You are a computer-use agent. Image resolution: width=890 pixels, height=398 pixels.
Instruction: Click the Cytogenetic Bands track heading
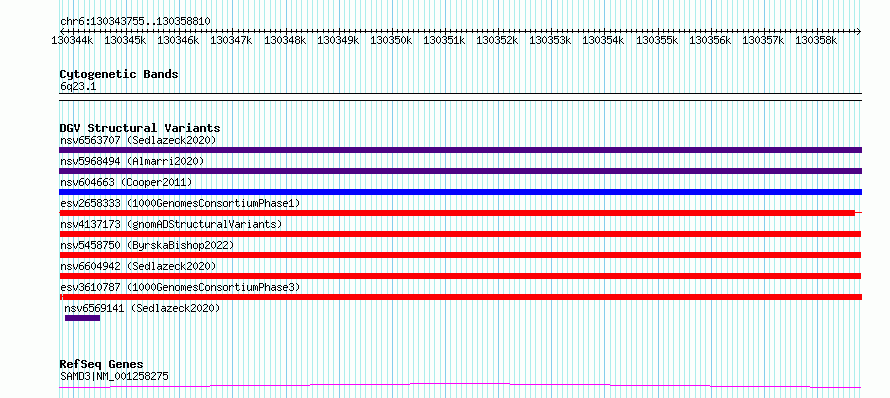pos(119,74)
